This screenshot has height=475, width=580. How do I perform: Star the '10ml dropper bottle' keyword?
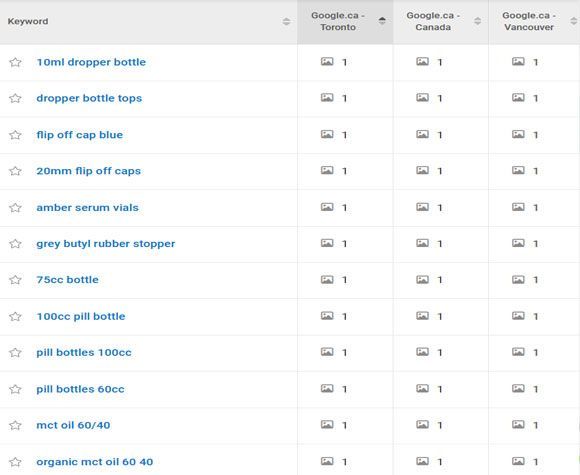point(15,62)
